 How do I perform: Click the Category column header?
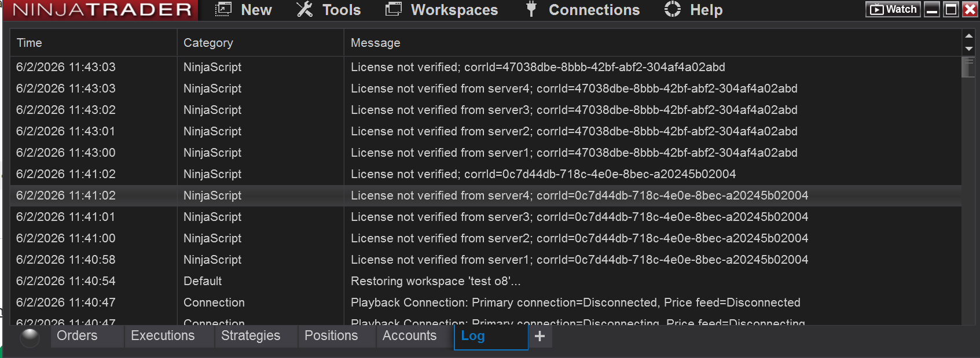(x=208, y=43)
